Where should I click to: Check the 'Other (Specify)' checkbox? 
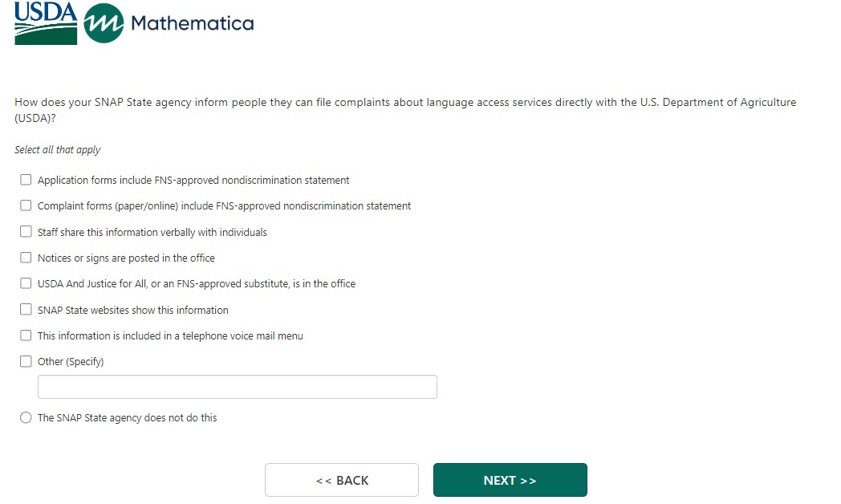click(26, 361)
